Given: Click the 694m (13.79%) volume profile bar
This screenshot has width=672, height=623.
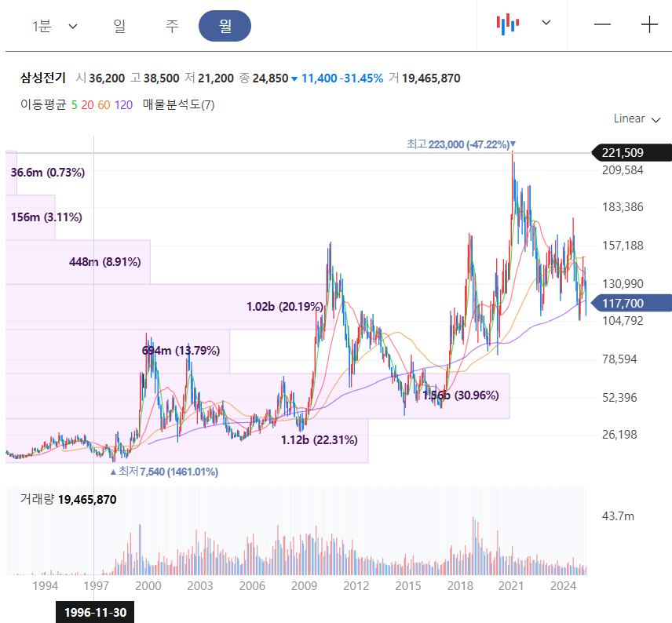Looking at the screenshot, I should click(118, 351).
